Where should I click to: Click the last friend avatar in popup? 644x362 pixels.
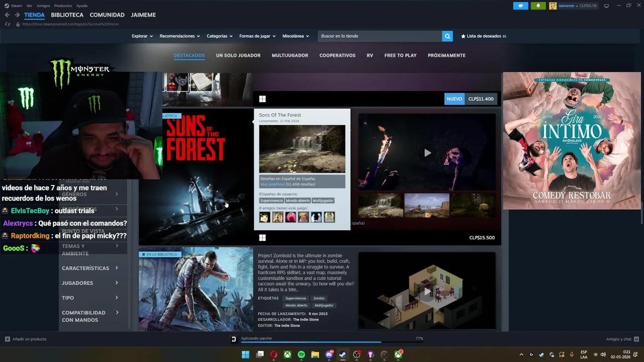[329, 217]
